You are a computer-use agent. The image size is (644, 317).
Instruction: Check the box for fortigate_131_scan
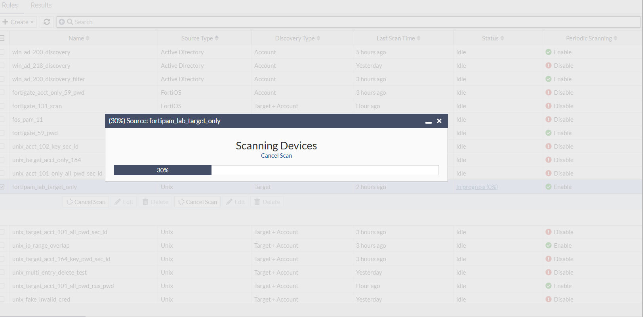point(2,106)
